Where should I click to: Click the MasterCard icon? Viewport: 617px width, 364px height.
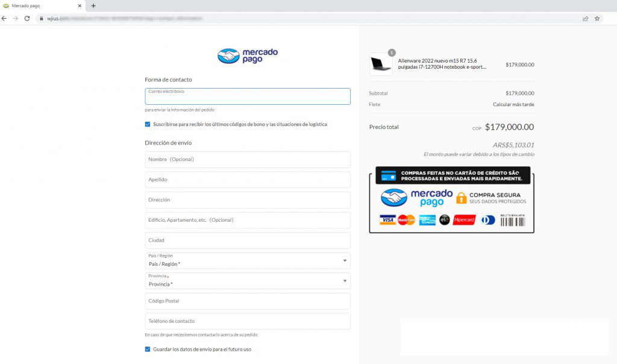pos(407,219)
